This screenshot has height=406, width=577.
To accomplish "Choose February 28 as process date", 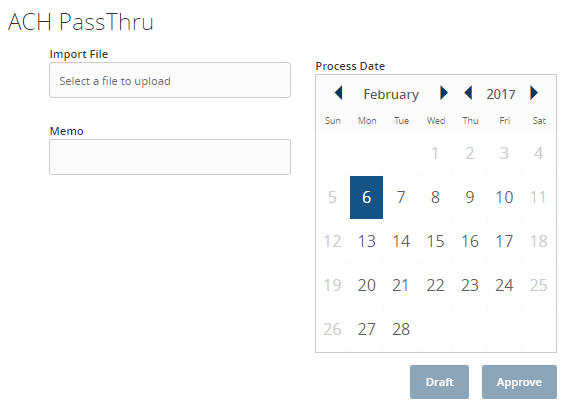I will click(401, 329).
